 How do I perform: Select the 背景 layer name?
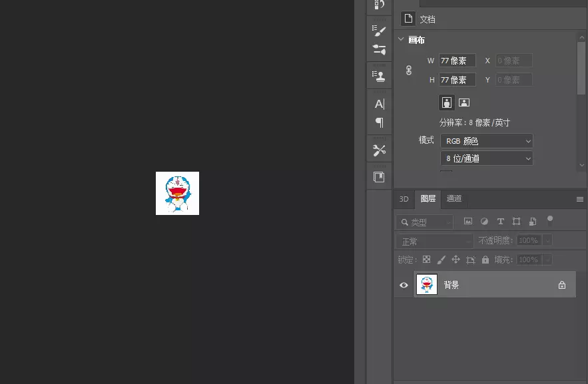(x=451, y=285)
